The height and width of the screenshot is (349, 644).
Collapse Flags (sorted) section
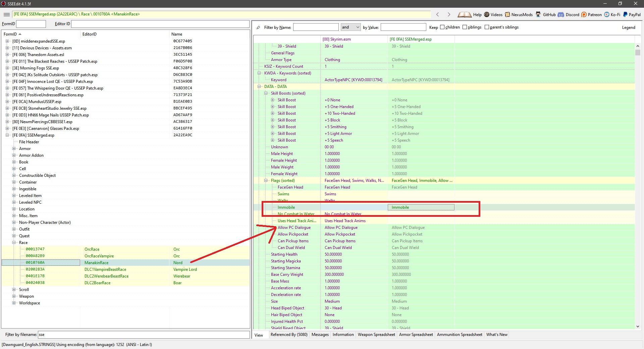266,181
